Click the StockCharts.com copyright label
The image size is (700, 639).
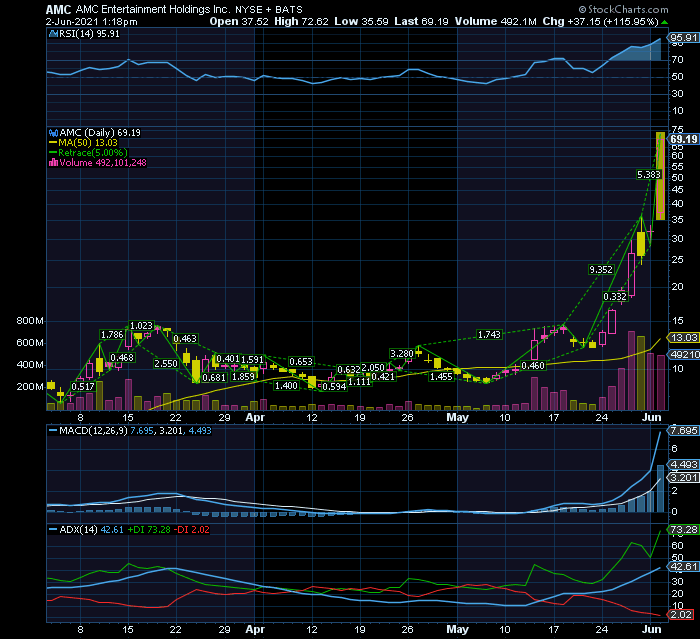pyautogui.click(x=624, y=9)
